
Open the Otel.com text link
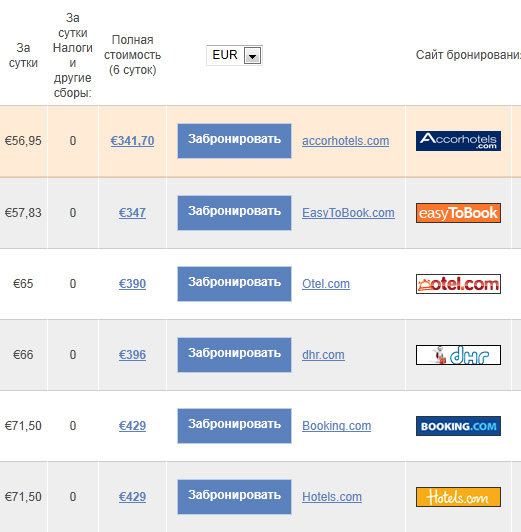326,284
